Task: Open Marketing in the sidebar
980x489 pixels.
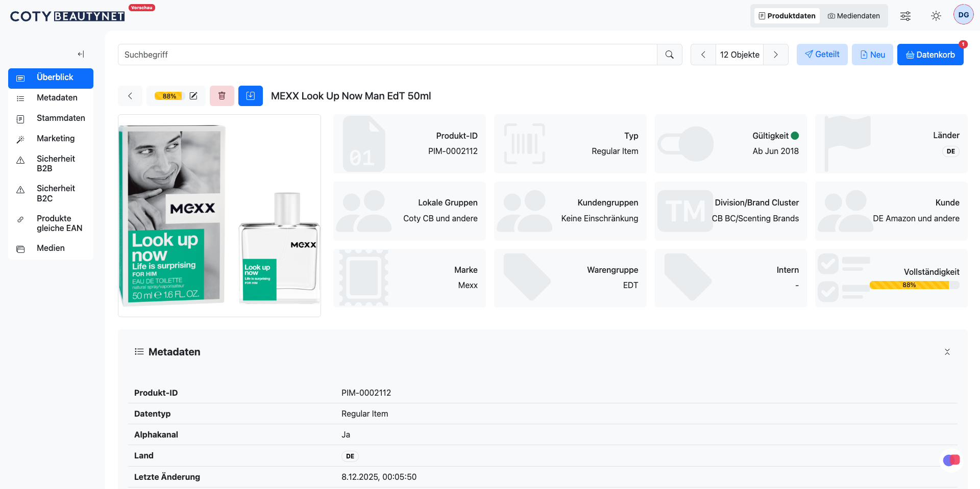Action: point(51,139)
